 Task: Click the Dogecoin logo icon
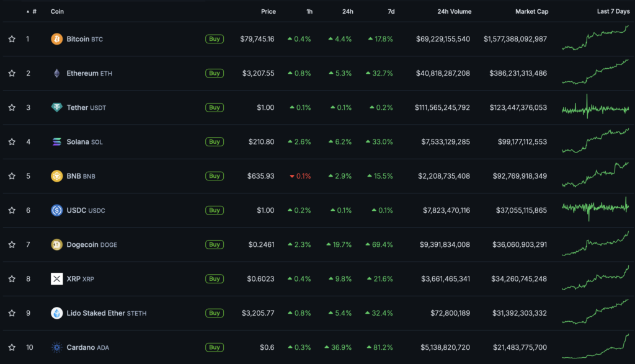pos(56,244)
